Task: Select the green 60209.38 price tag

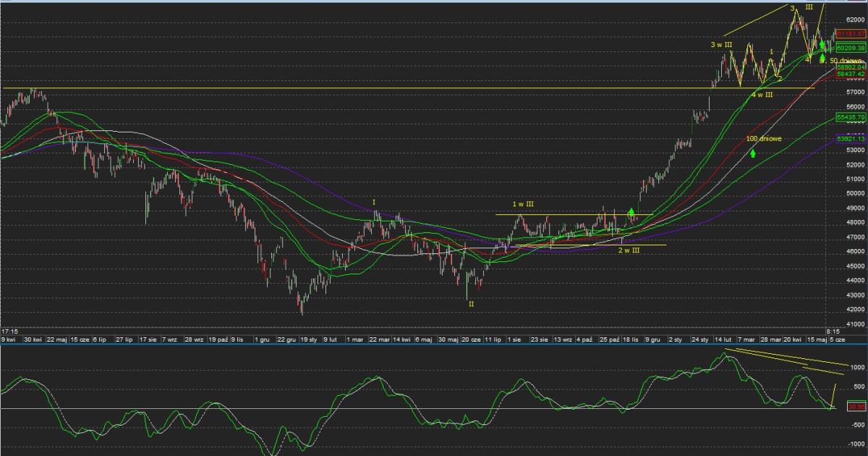Action: [851, 47]
